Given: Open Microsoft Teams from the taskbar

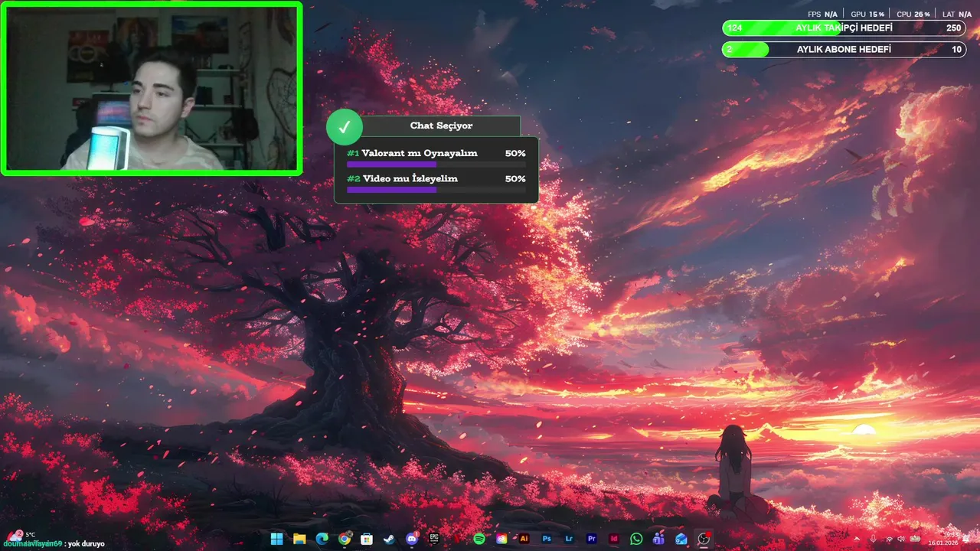Looking at the screenshot, I should coord(658,539).
